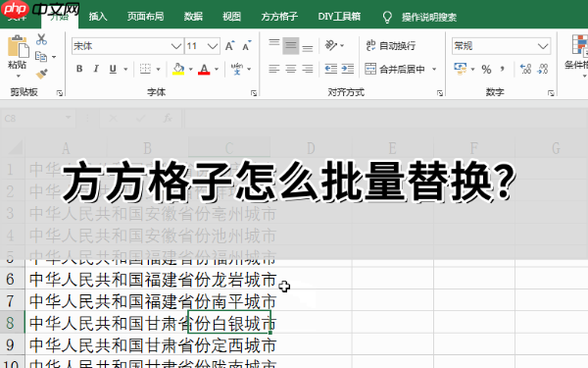Open the 数据 tab
The image size is (588, 368).
click(193, 17)
